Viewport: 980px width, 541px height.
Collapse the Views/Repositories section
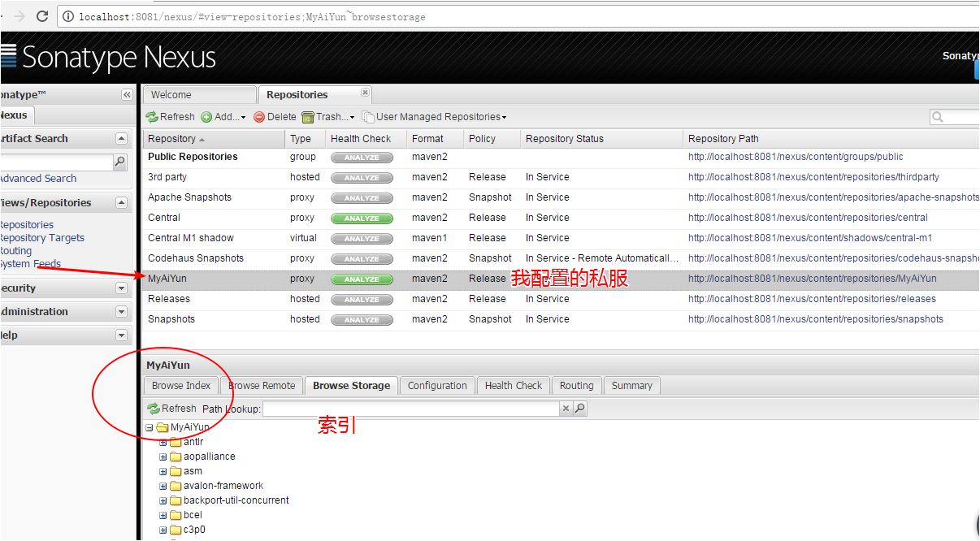click(x=122, y=203)
